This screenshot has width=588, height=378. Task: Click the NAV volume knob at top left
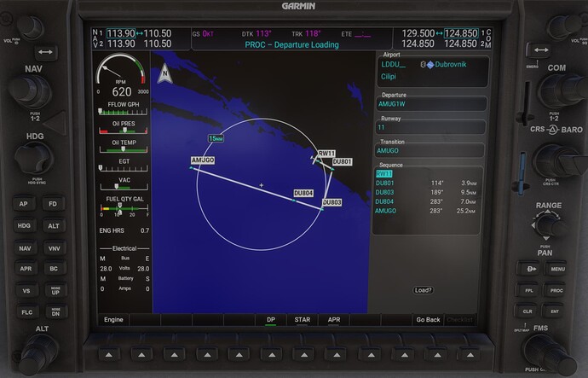pyautogui.click(x=30, y=27)
